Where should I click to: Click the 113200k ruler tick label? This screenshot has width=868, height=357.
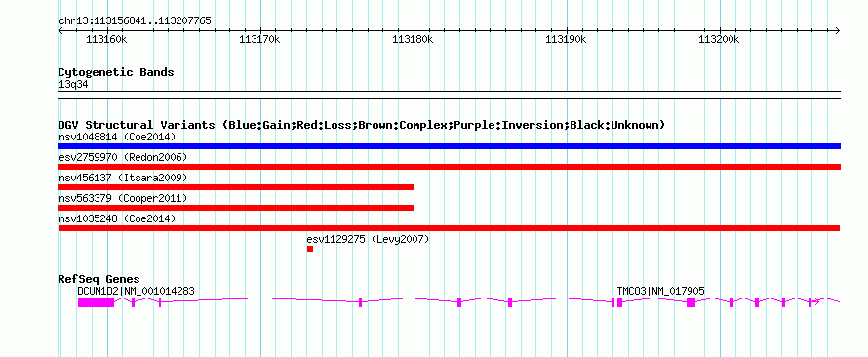pos(719,40)
